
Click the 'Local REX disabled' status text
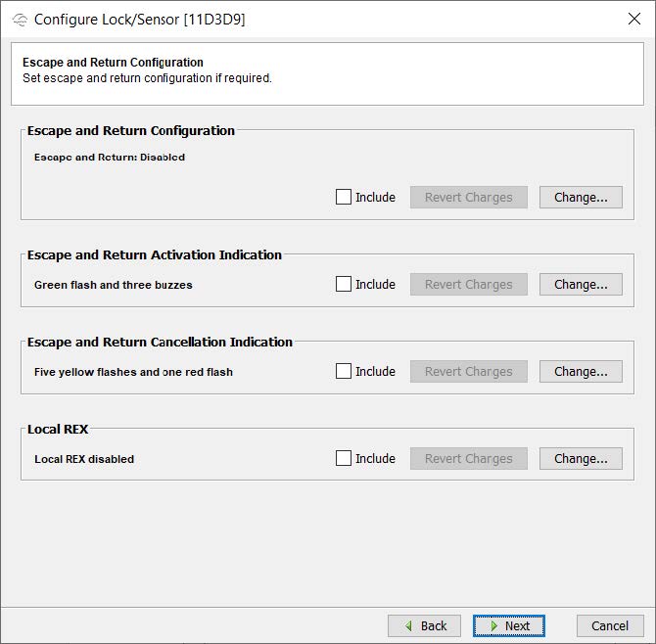click(x=84, y=459)
